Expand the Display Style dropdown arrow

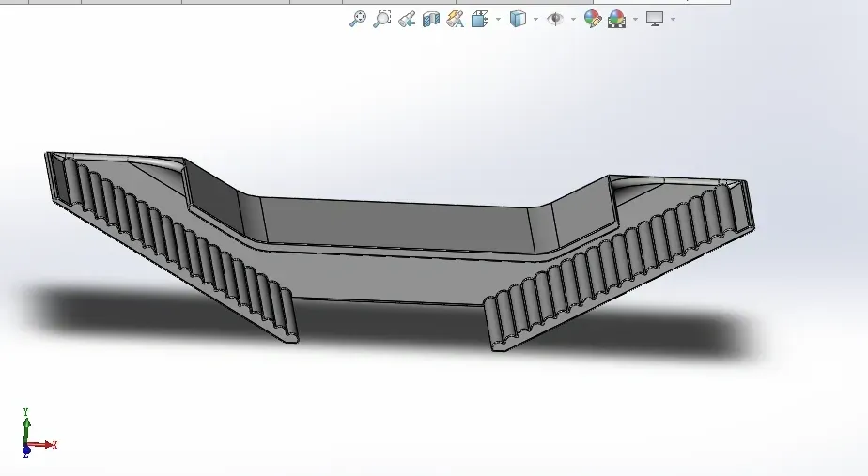(535, 20)
